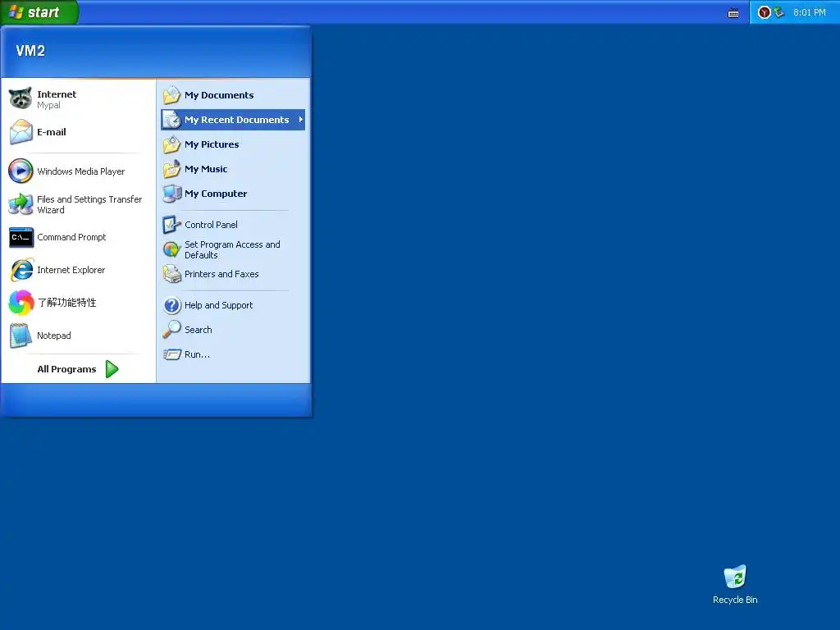Select the Mypal browser subtitle text
The width and height of the screenshot is (840, 630).
(48, 106)
